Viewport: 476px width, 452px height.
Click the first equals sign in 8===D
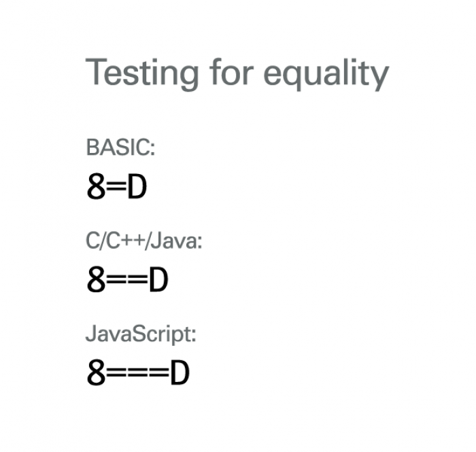tap(116, 372)
